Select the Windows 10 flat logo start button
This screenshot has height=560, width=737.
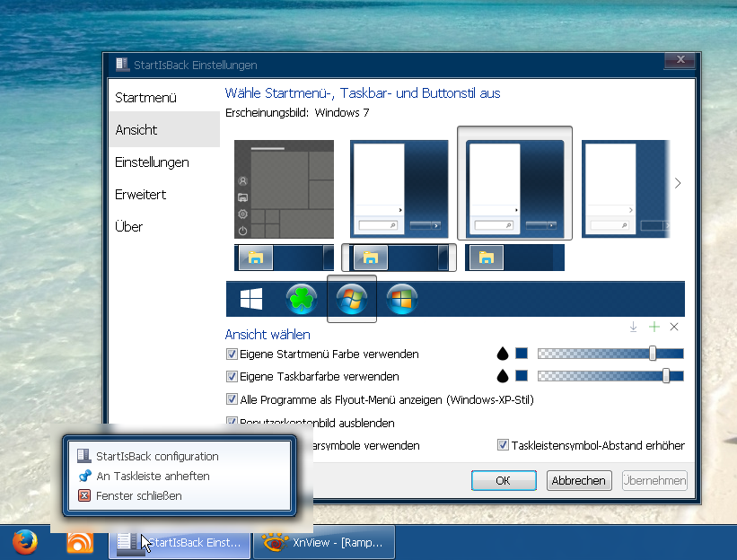coord(251,299)
